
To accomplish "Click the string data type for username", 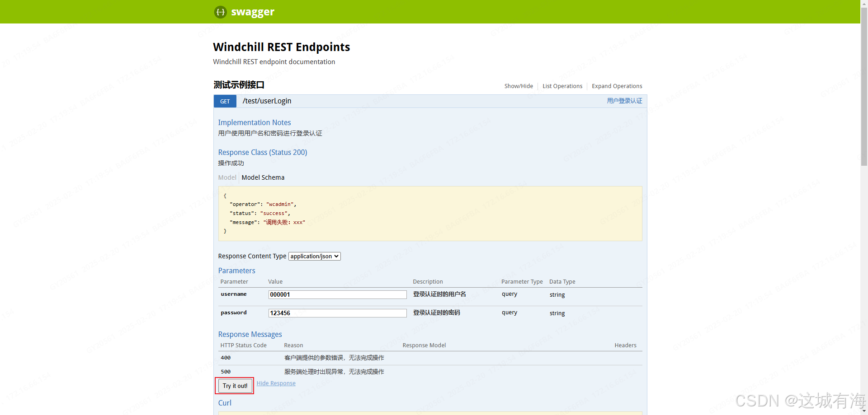I will tap(557, 294).
